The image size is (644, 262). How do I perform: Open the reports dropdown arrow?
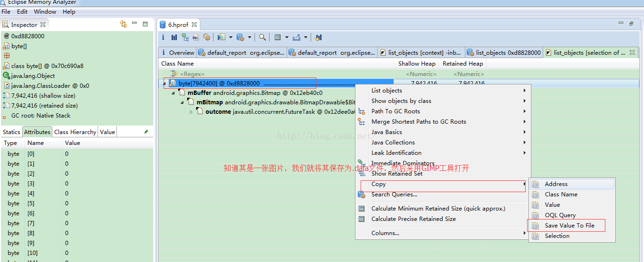(231, 37)
